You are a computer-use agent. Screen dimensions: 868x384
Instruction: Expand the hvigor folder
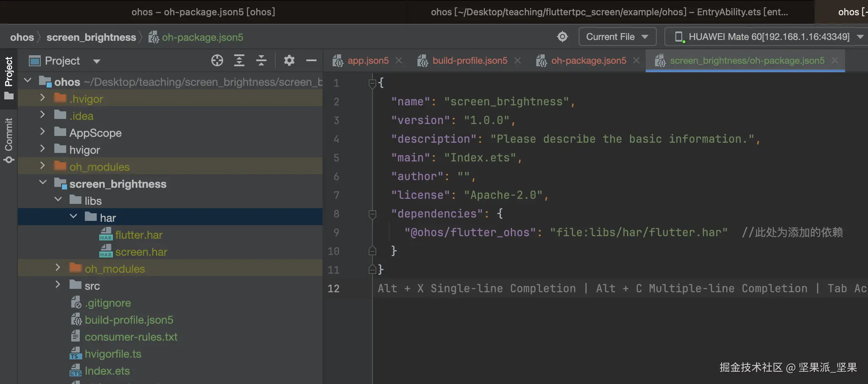[x=42, y=149]
